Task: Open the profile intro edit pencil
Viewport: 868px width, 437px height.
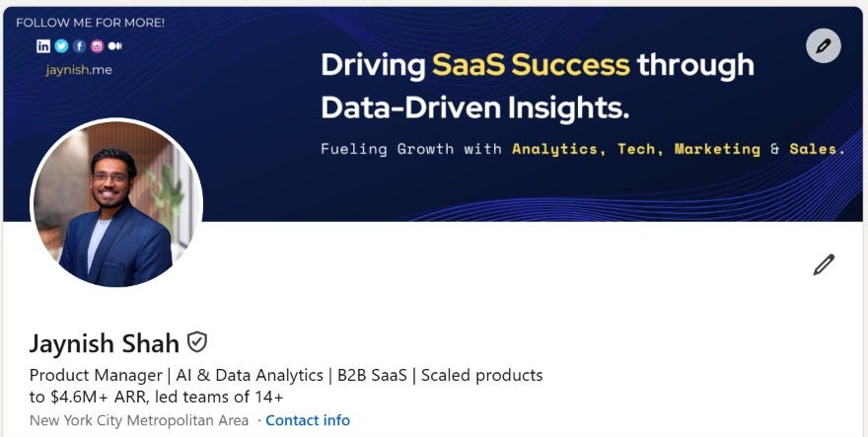Action: tap(824, 264)
